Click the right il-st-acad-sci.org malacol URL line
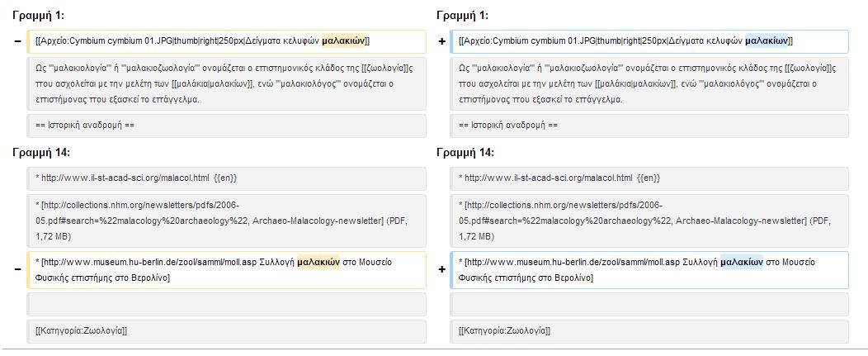Viewport: 868px width, 356px height. coord(650,178)
